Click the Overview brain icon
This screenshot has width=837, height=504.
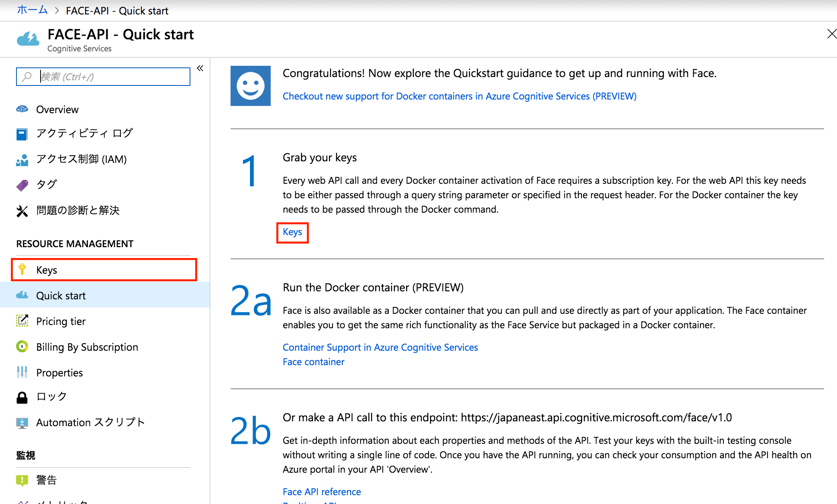tap(22, 109)
